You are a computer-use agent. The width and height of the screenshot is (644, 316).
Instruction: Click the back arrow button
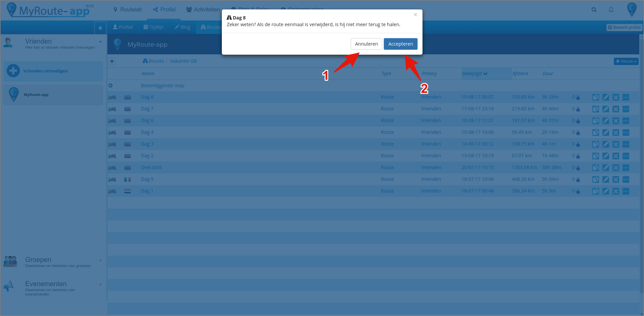(100, 28)
